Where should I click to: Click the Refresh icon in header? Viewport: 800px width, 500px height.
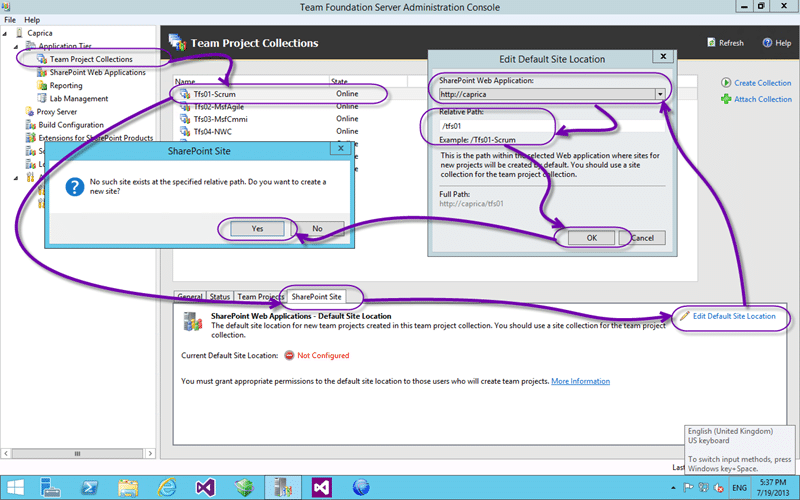712,43
